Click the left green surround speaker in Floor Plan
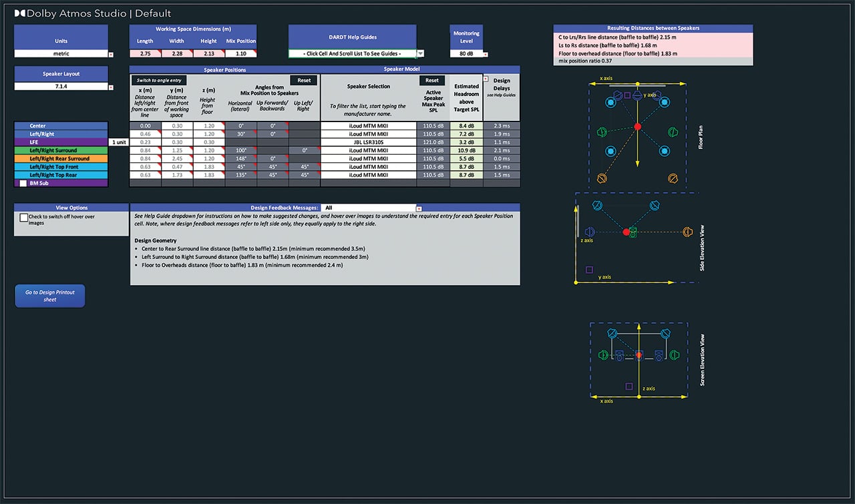The height and width of the screenshot is (504, 855). (602, 132)
